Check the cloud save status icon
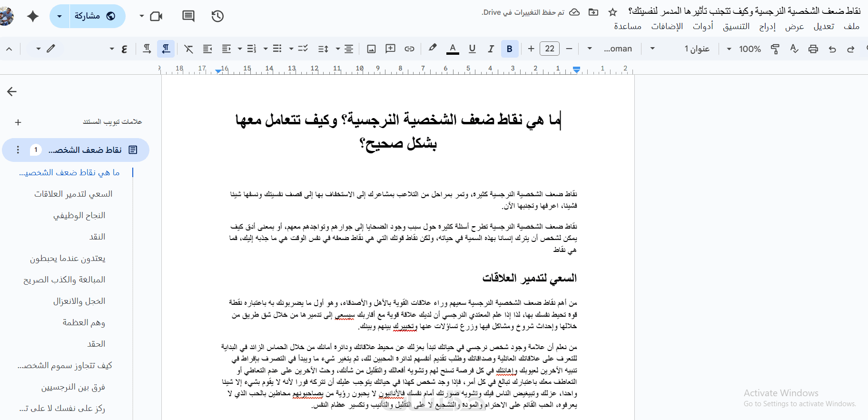 [574, 12]
